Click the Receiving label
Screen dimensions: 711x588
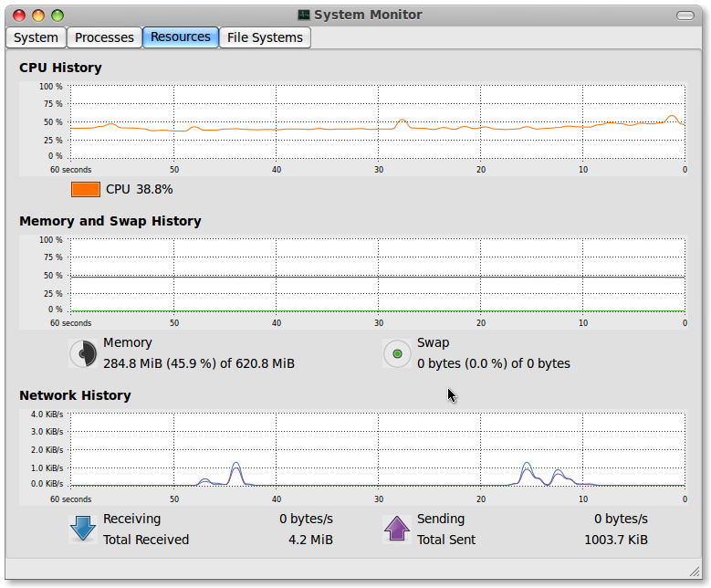[x=132, y=519]
